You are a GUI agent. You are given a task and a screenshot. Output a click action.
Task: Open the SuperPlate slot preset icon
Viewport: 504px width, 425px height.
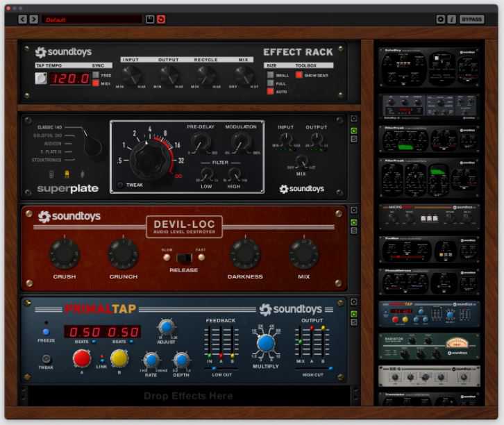(x=353, y=139)
